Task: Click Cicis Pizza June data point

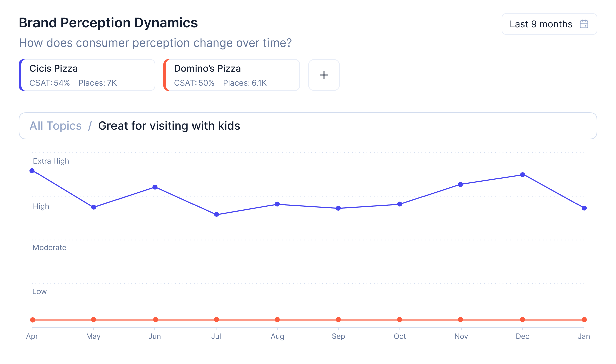Action: (x=155, y=187)
